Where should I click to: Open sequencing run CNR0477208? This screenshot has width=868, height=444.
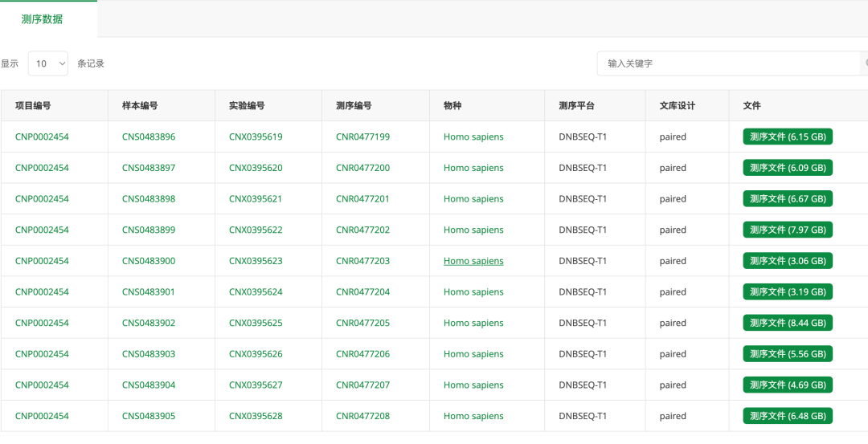pos(362,415)
